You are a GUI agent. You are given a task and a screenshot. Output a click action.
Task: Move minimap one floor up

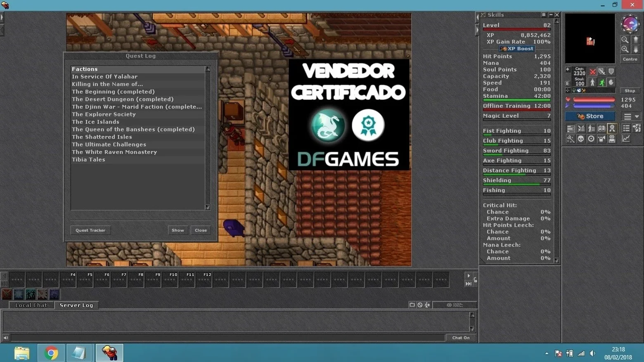(x=636, y=40)
